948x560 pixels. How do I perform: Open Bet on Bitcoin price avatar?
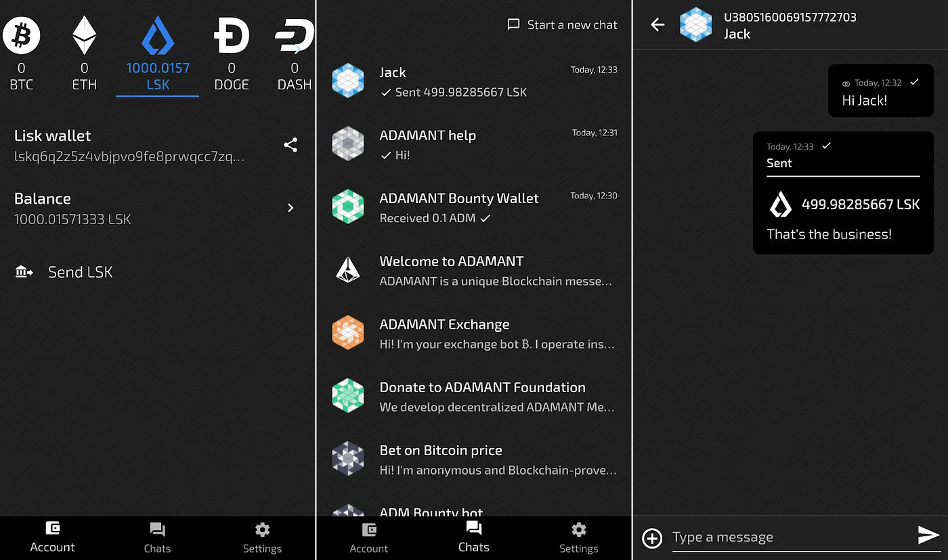pyautogui.click(x=348, y=459)
